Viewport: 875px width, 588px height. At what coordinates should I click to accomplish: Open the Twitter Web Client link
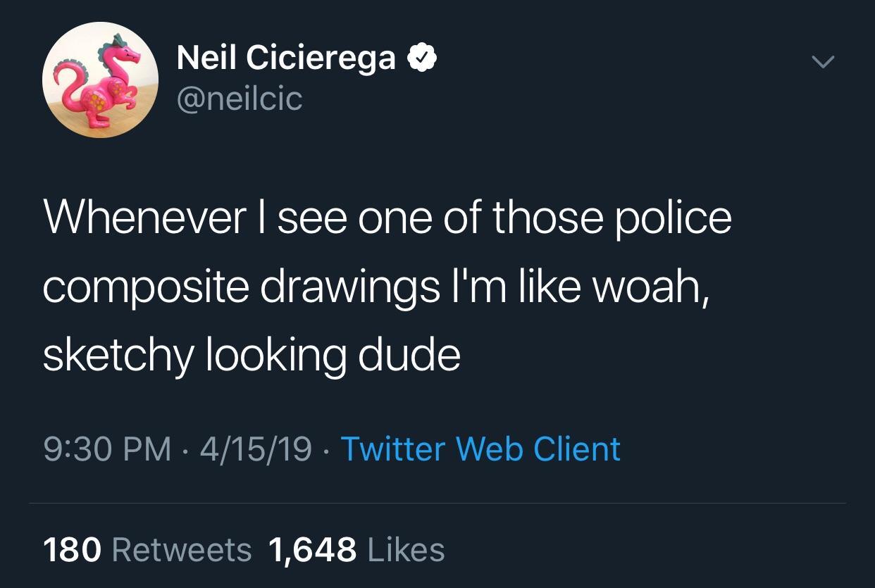(480, 449)
